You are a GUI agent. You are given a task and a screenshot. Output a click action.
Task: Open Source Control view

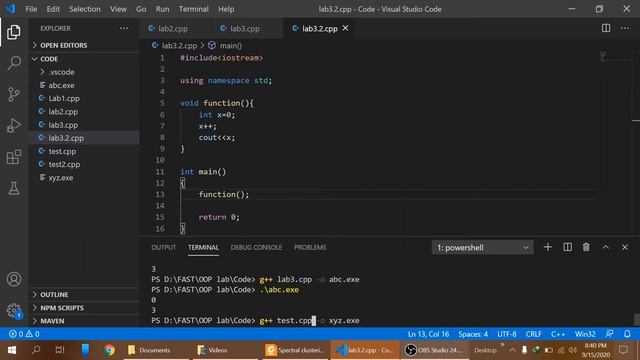coord(14,94)
